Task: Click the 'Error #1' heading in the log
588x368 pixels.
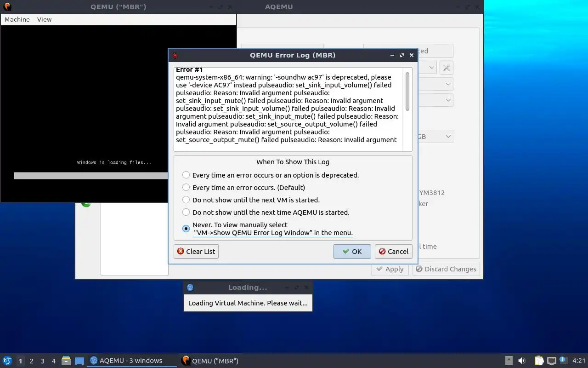Action: (x=189, y=70)
